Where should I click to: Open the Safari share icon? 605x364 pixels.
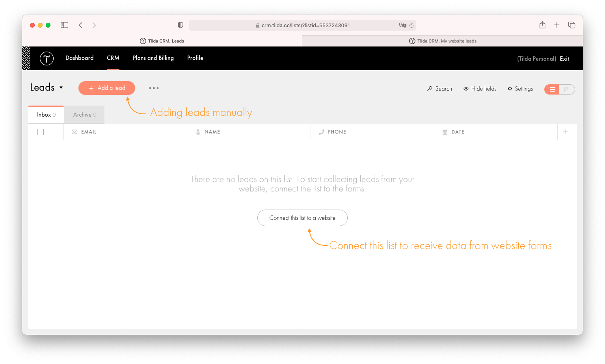[x=542, y=25]
